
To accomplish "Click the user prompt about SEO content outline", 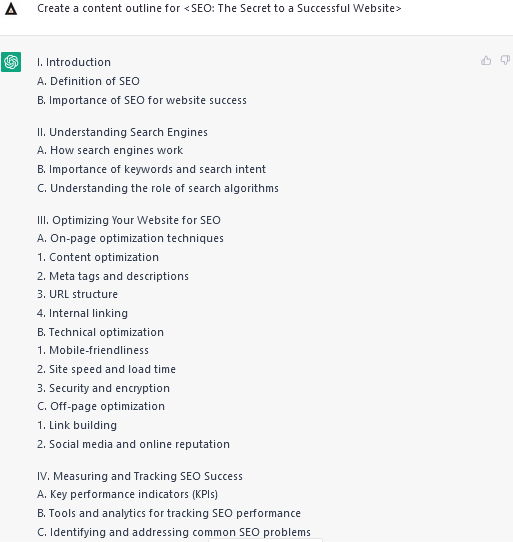I will tap(219, 8).
